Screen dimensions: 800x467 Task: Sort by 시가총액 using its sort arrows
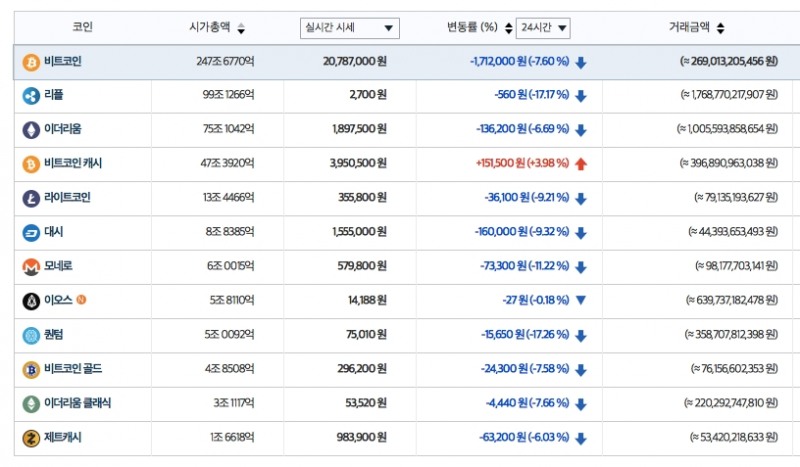(x=241, y=29)
